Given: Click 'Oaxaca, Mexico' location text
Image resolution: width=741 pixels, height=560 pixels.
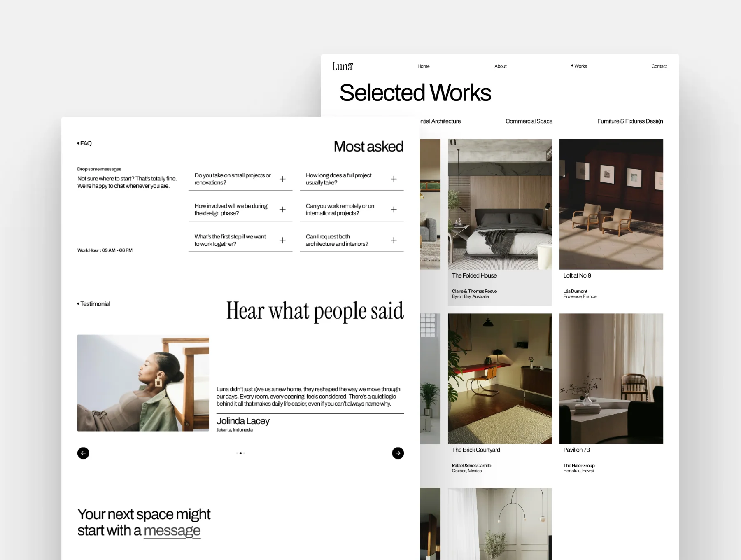Looking at the screenshot, I should click(x=467, y=471).
